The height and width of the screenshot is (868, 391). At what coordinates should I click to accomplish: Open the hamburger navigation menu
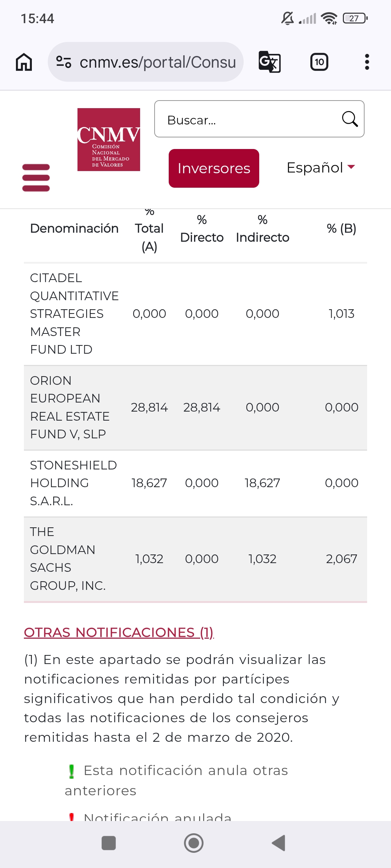36,178
